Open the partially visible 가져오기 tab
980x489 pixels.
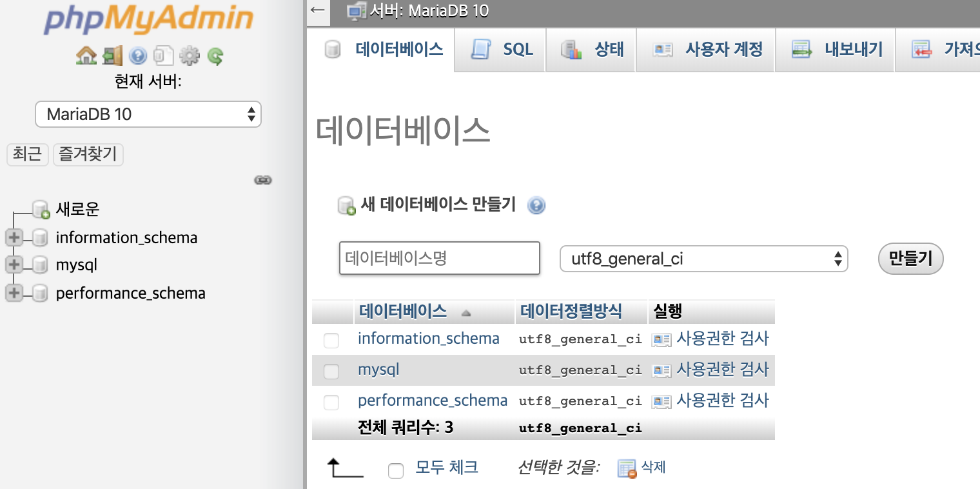939,50
